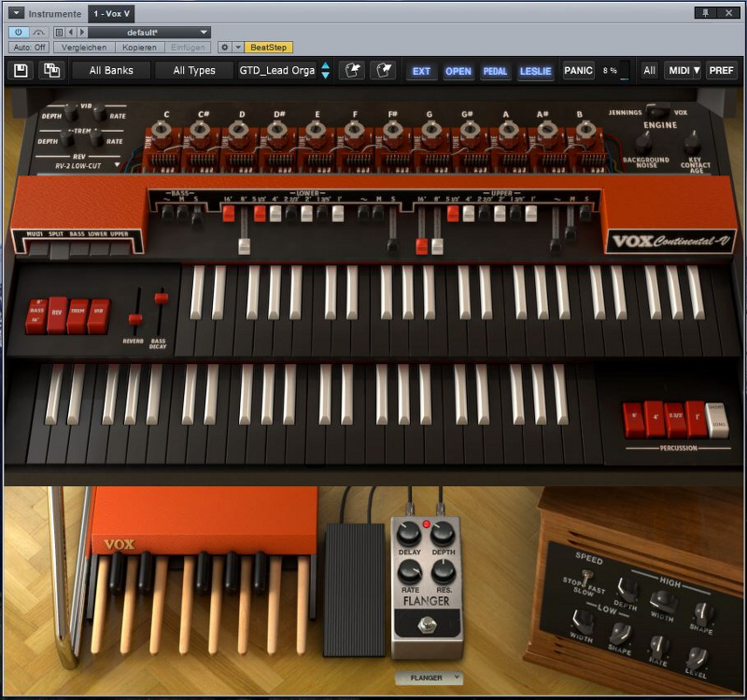Screen dimensions: 747x700
Task: Open the All Types filter dropdown
Action: (x=194, y=71)
